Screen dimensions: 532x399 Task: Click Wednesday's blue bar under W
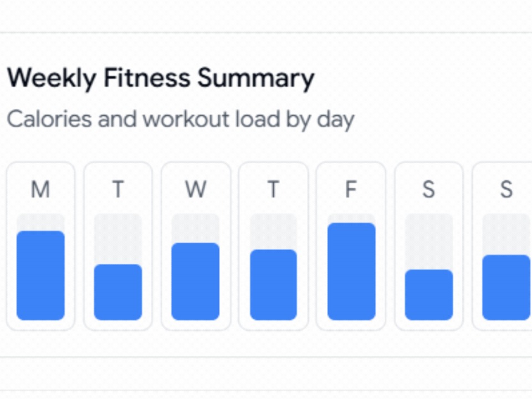click(196, 282)
